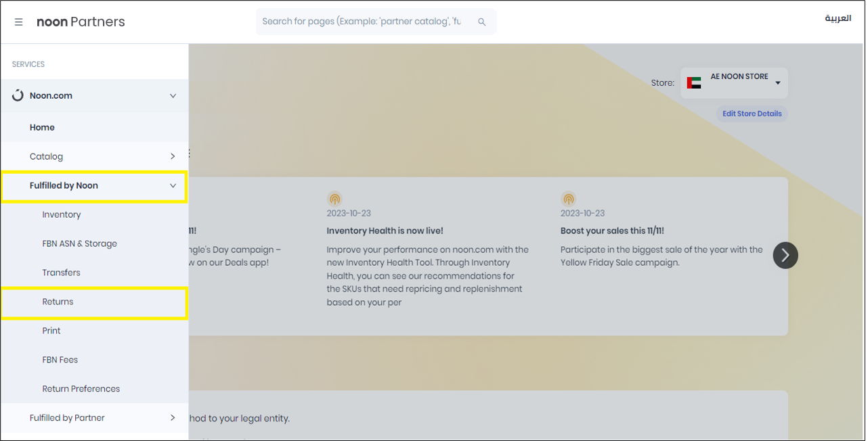Screen dimensions: 868x441
Task: Click the broadcast icon above Inventory Health
Action: point(334,199)
